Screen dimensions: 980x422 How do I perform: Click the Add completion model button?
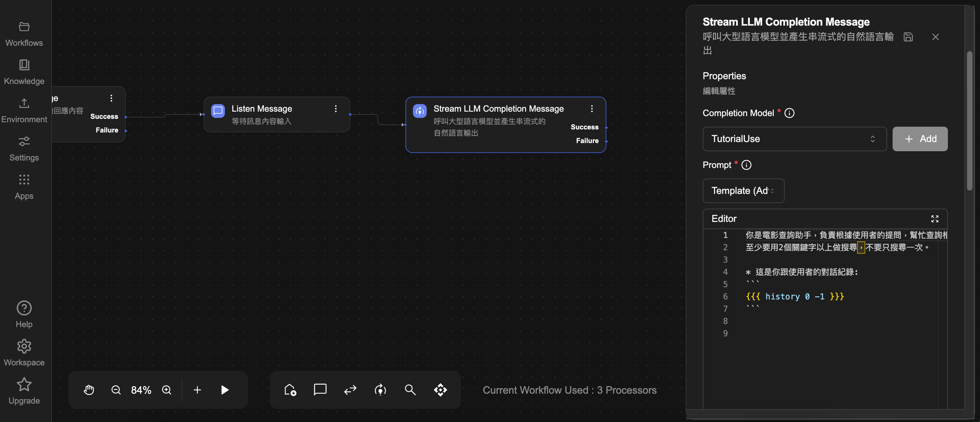point(920,139)
